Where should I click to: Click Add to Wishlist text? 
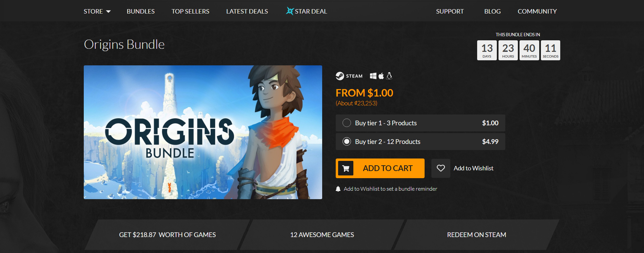tap(473, 168)
